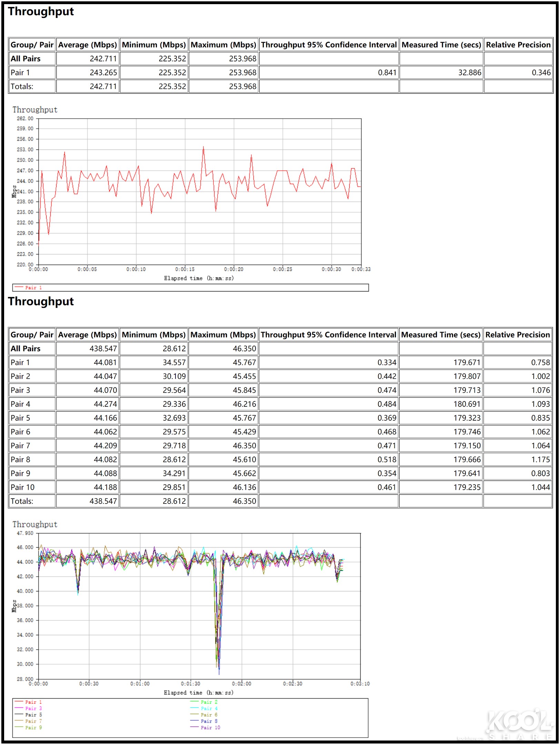Image resolution: width=560 pixels, height=745 pixels.
Task: Click the 32.886 measured time cell
Action: 469,73
